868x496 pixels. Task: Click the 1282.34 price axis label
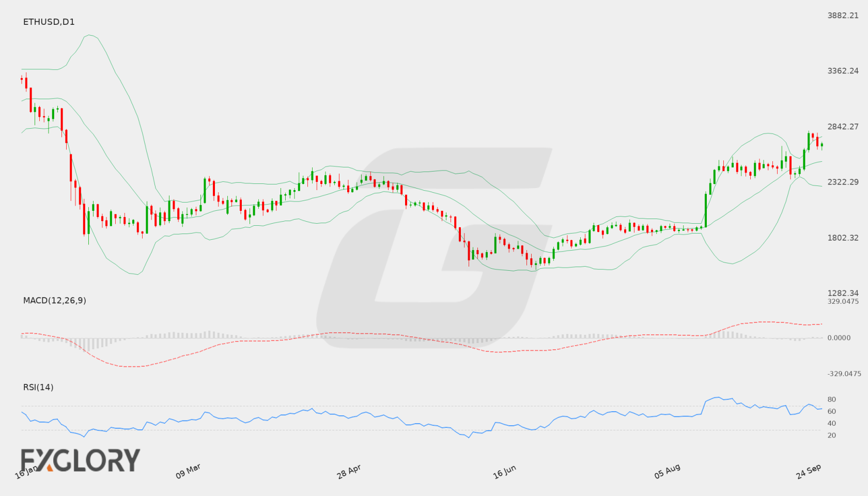click(x=843, y=293)
